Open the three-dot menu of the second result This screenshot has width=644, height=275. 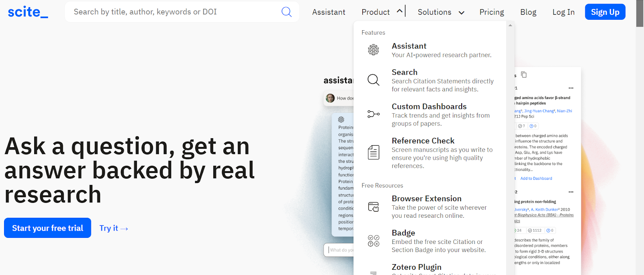click(571, 192)
